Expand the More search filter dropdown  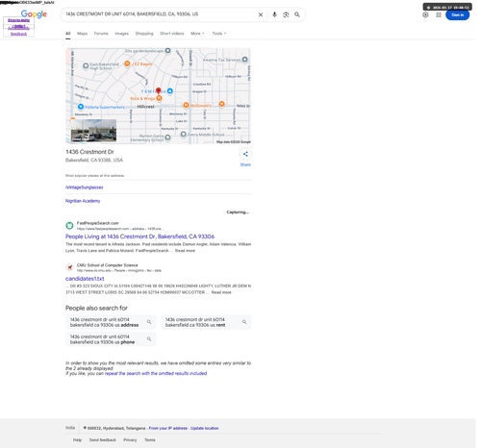coord(197,34)
